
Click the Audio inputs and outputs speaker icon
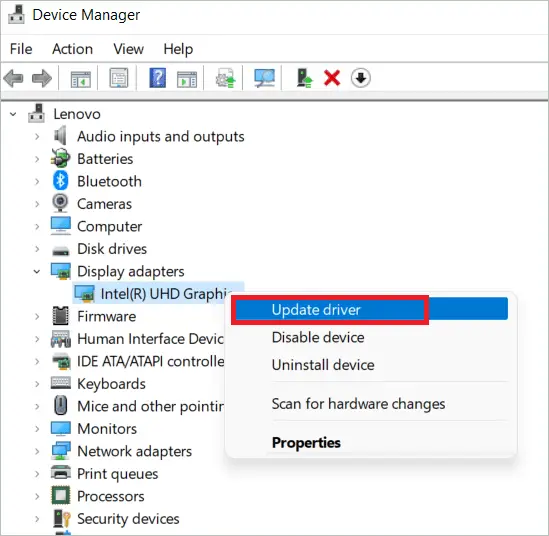click(x=61, y=136)
